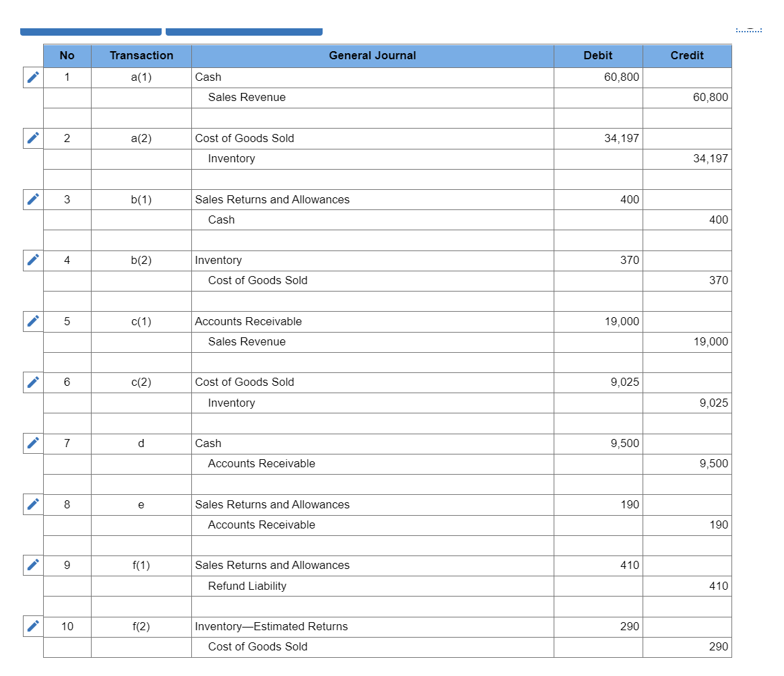This screenshot has height=676, width=784.
Task: Click Sales Revenue in entry 5
Action: [247, 342]
